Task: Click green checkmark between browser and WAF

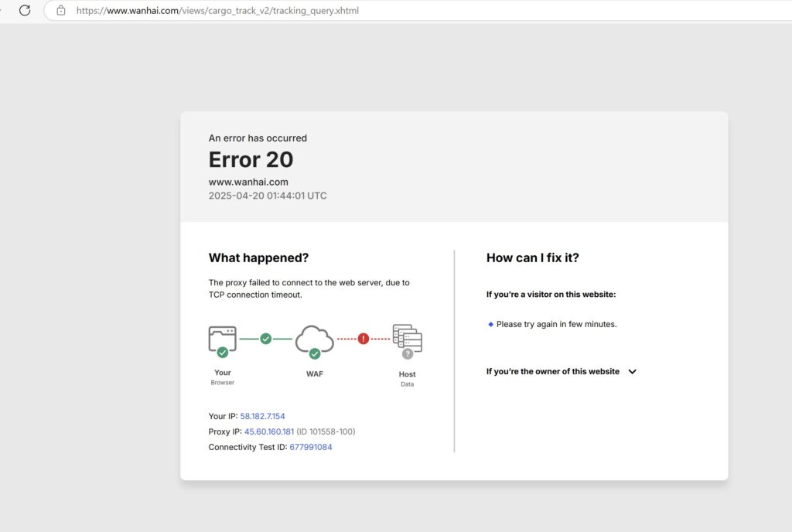Action: (266, 339)
